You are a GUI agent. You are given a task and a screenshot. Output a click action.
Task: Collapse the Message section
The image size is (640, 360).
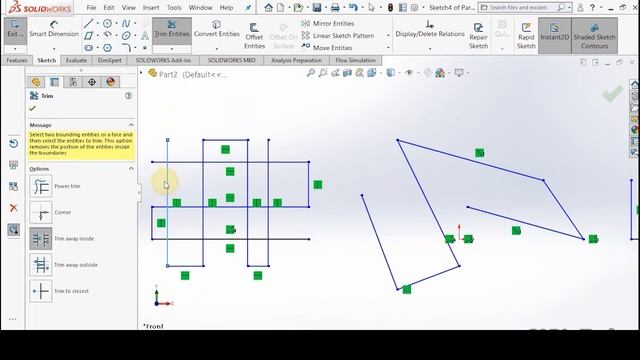pyautogui.click(x=131, y=125)
